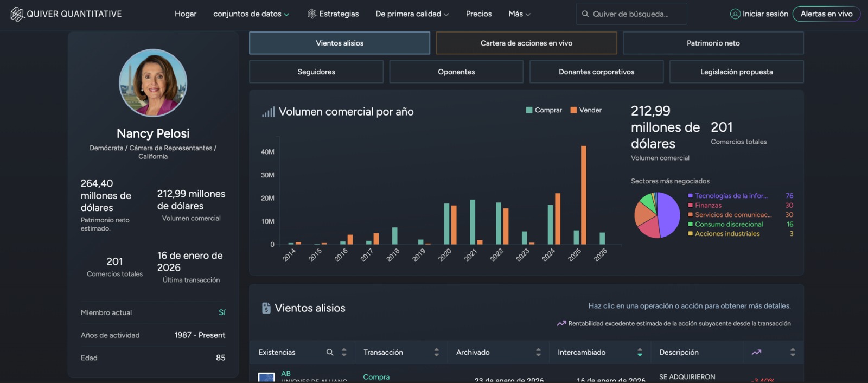
Task: Expand the Más menu
Action: [519, 14]
